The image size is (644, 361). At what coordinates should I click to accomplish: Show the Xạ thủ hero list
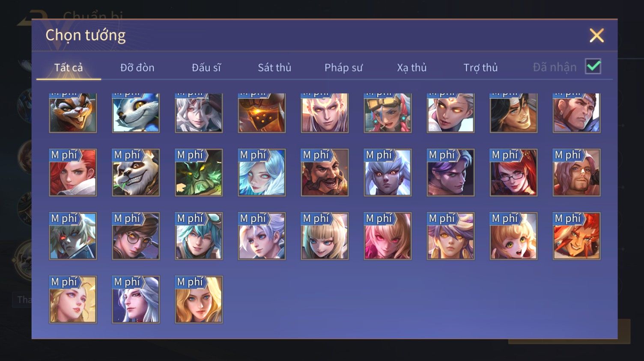click(x=412, y=68)
